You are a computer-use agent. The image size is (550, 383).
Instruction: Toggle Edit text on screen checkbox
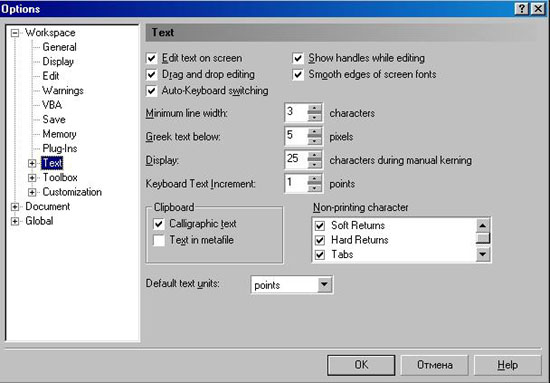pyautogui.click(x=152, y=58)
